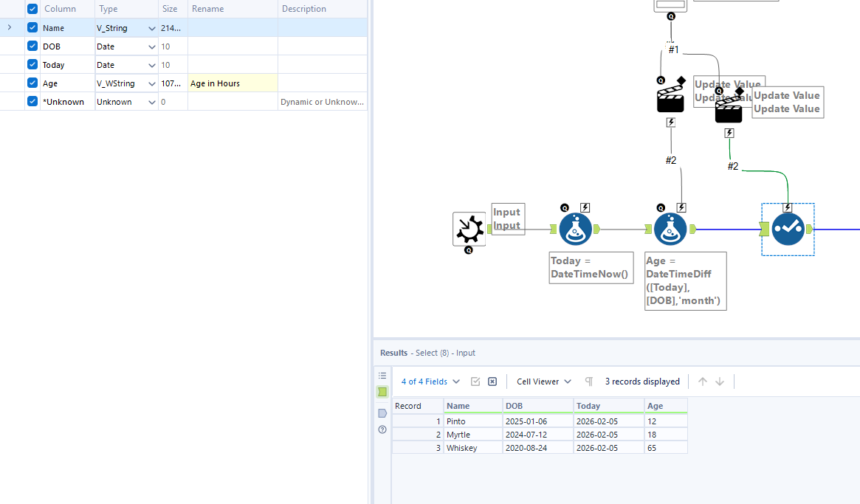The width and height of the screenshot is (860, 504).
Task: Select the Macro Input gear tool
Action: click(x=469, y=229)
